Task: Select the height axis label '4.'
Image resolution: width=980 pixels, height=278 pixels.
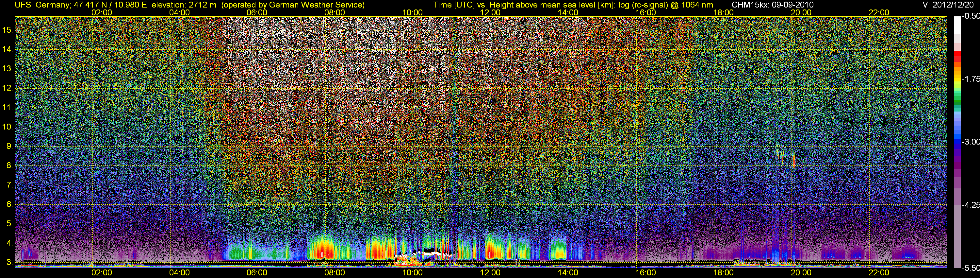Action: click(9, 243)
